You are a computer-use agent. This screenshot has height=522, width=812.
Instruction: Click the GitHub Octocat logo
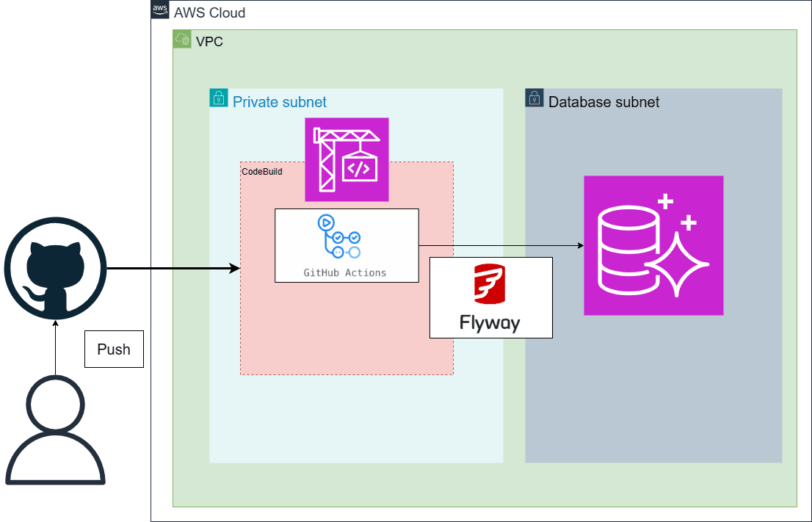55,268
